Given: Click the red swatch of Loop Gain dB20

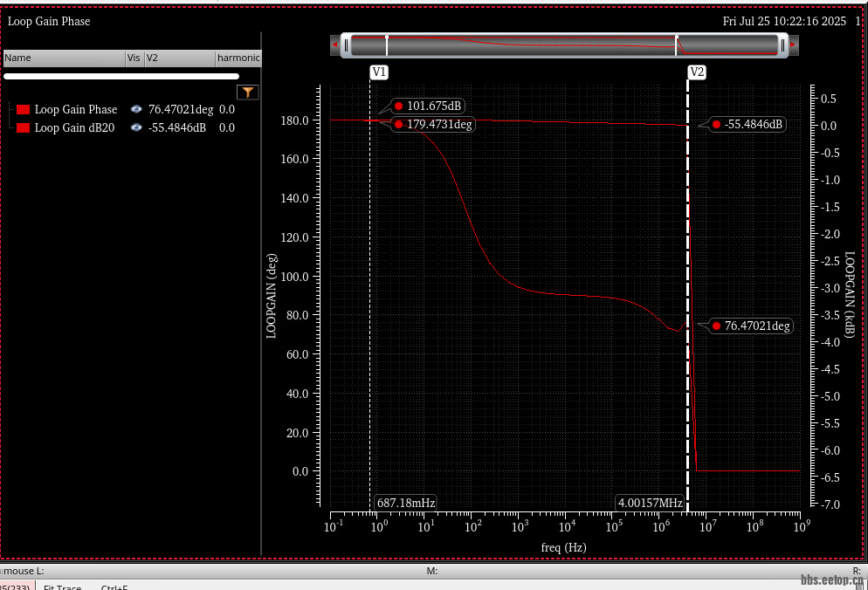Looking at the screenshot, I should (x=23, y=127).
